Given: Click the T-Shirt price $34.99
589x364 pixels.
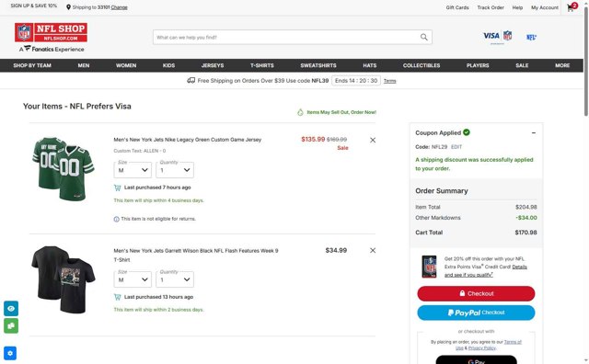Looking at the screenshot, I should [336, 250].
